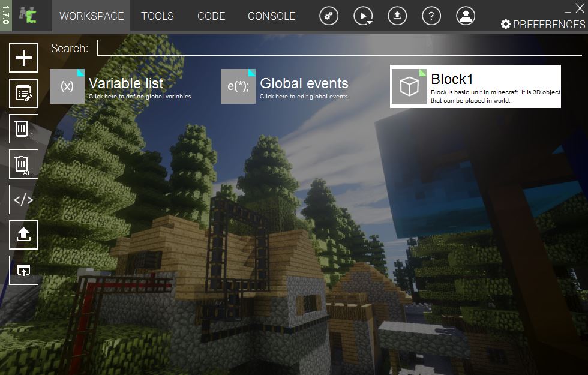Click 'Click here to edit global events' text

304,97
